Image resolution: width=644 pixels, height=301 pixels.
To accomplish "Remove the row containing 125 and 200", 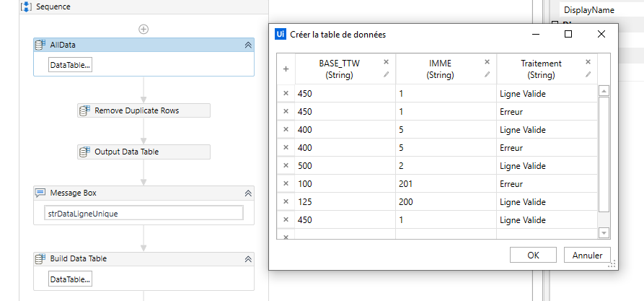I will click(286, 202).
